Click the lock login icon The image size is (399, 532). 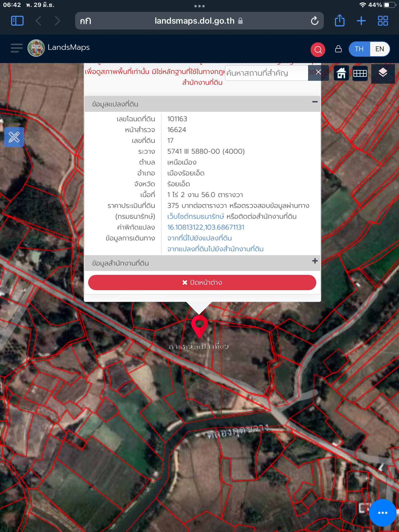pyautogui.click(x=338, y=49)
